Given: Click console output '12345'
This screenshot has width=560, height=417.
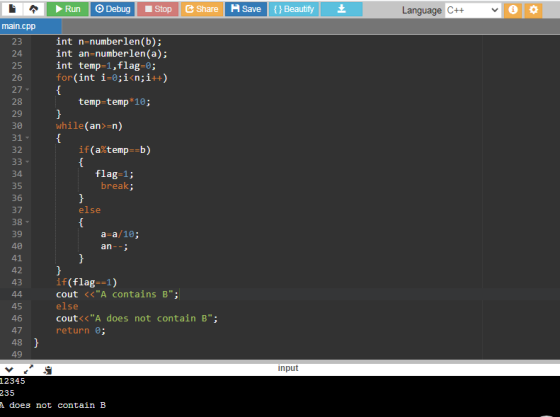Looking at the screenshot, I should click(x=12, y=381).
